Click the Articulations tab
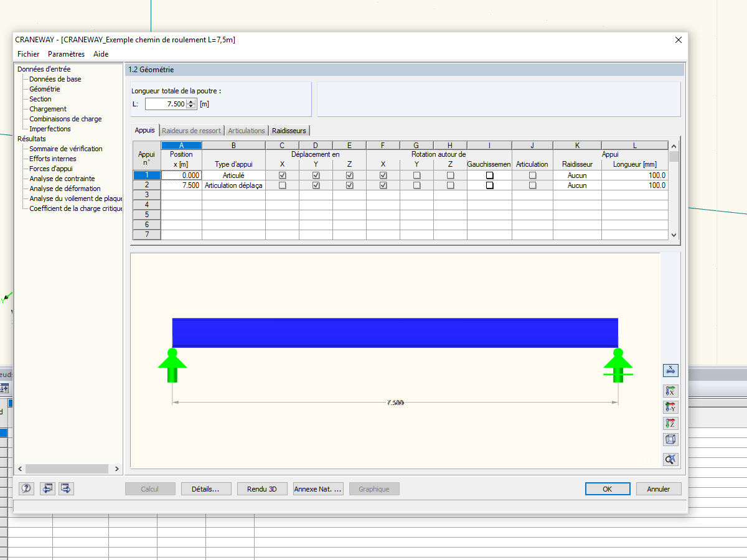This screenshot has height=560, width=747. [x=247, y=131]
